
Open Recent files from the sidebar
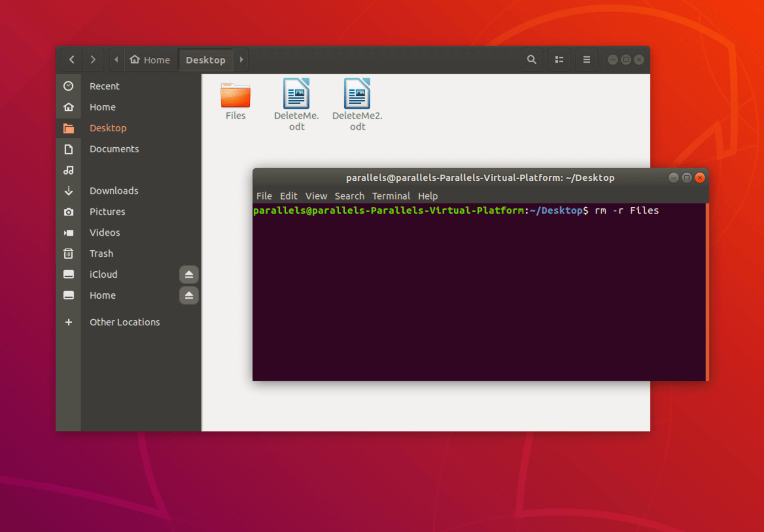tap(104, 86)
